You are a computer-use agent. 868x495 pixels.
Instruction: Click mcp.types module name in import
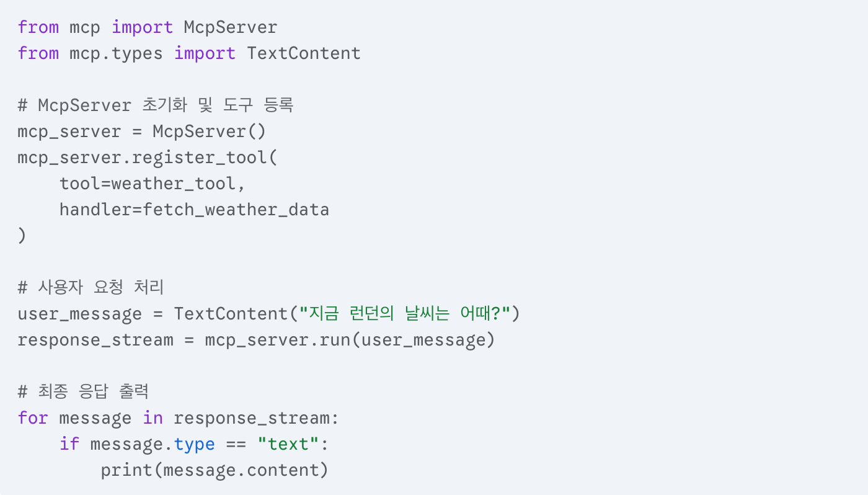click(x=116, y=53)
